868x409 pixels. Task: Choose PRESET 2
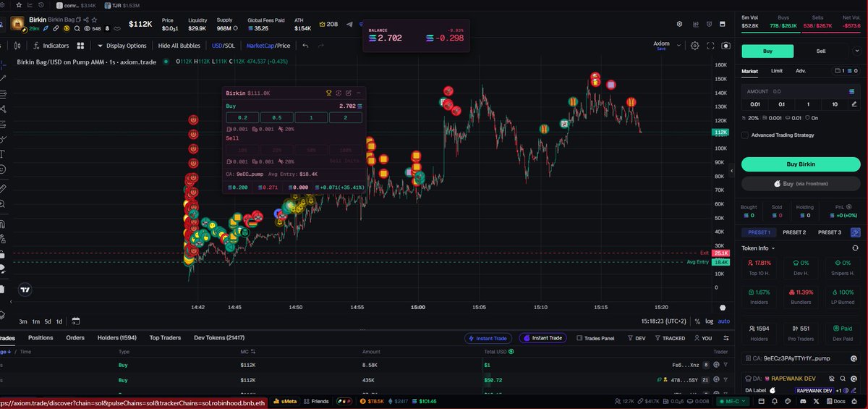point(793,232)
